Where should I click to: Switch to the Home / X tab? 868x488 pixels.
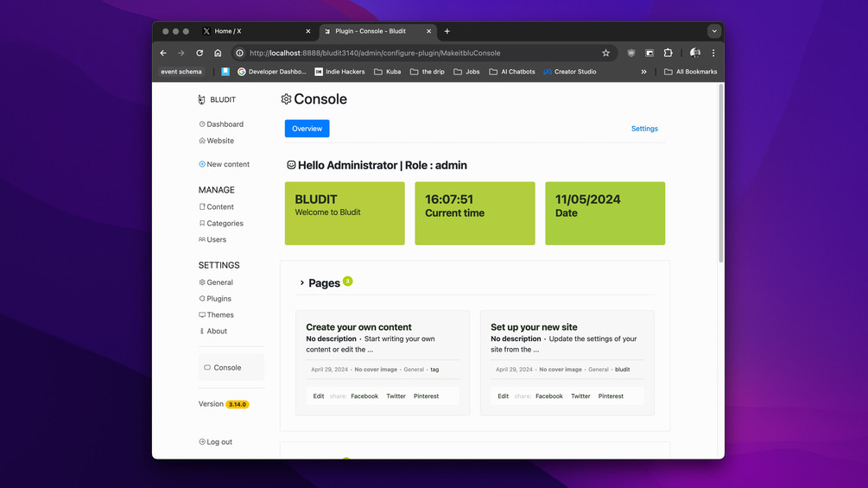[x=257, y=32]
